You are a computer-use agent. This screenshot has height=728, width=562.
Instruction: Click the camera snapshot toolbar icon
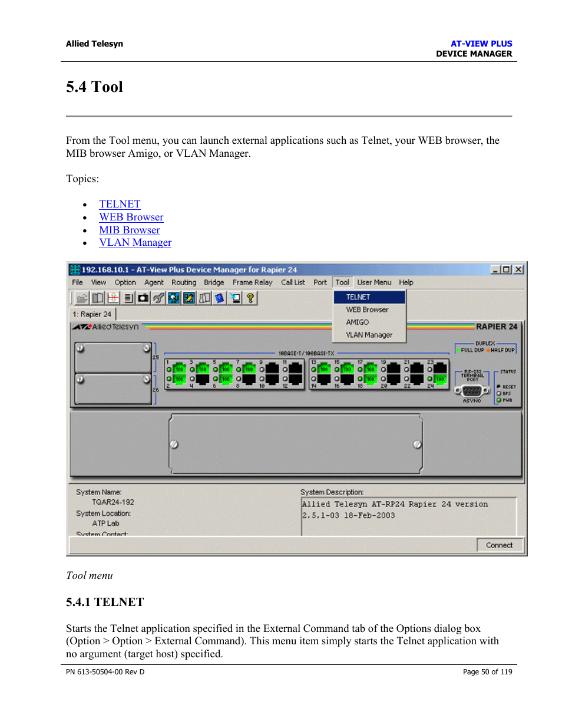click(x=143, y=298)
